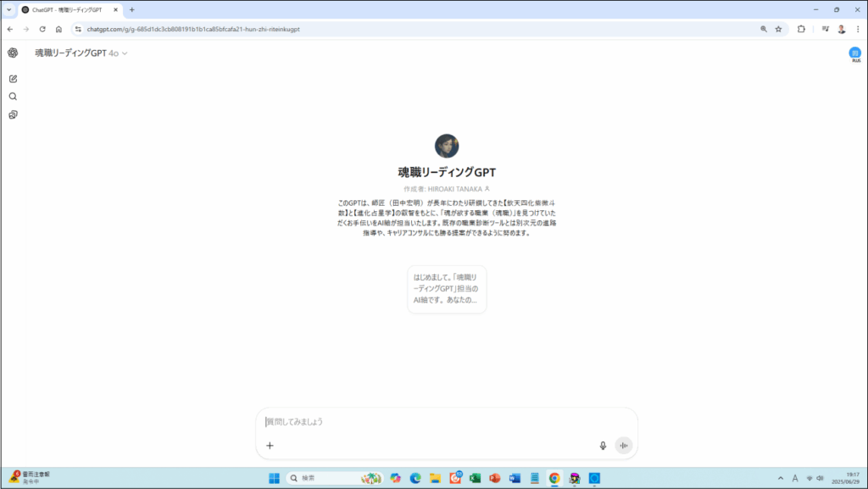Close the ChatGPT browser tab
This screenshot has width=868, height=489.
115,10
